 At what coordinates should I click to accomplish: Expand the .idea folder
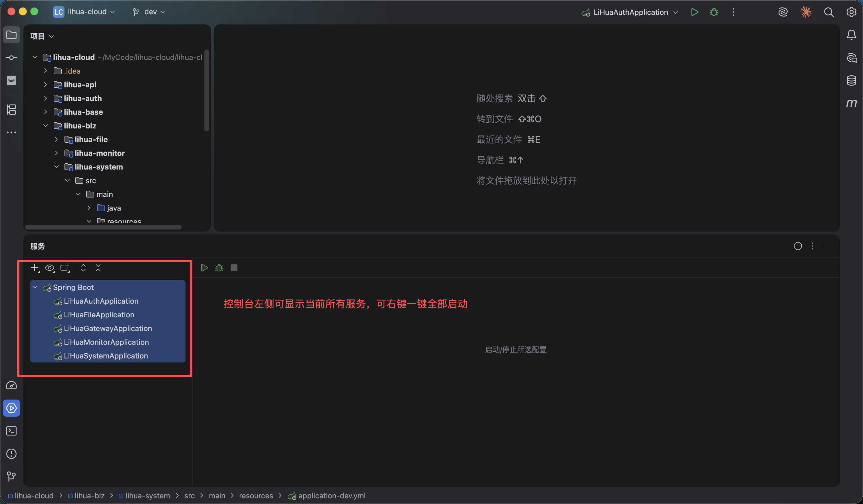46,71
